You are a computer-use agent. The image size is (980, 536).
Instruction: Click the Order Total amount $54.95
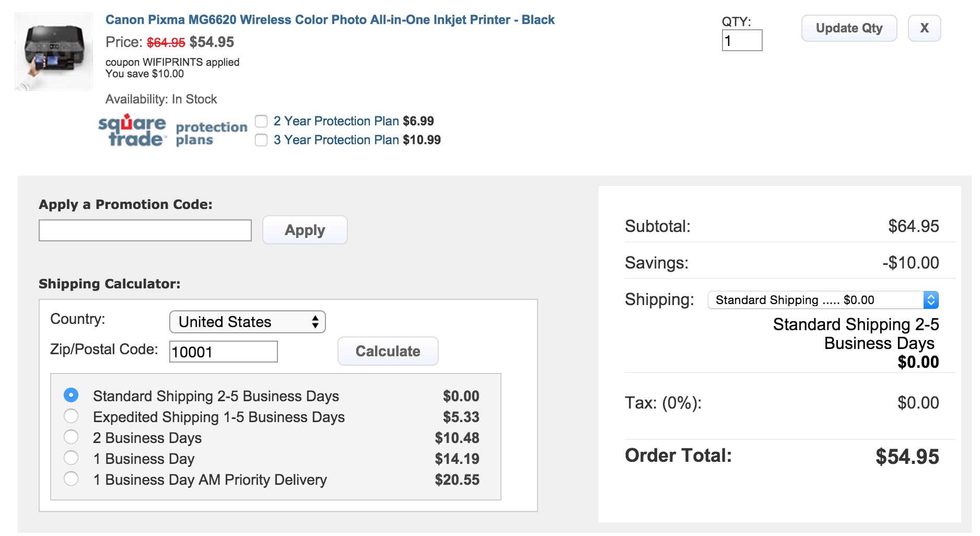click(907, 457)
